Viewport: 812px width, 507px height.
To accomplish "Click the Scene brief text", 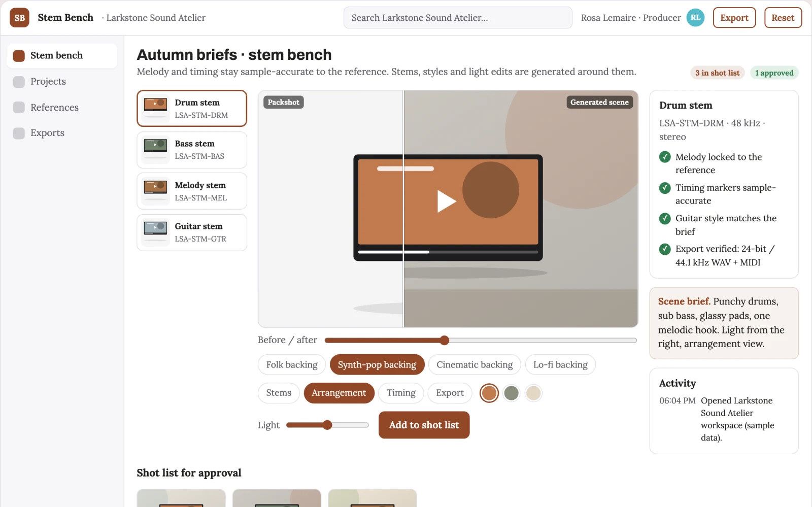I will tap(724, 323).
